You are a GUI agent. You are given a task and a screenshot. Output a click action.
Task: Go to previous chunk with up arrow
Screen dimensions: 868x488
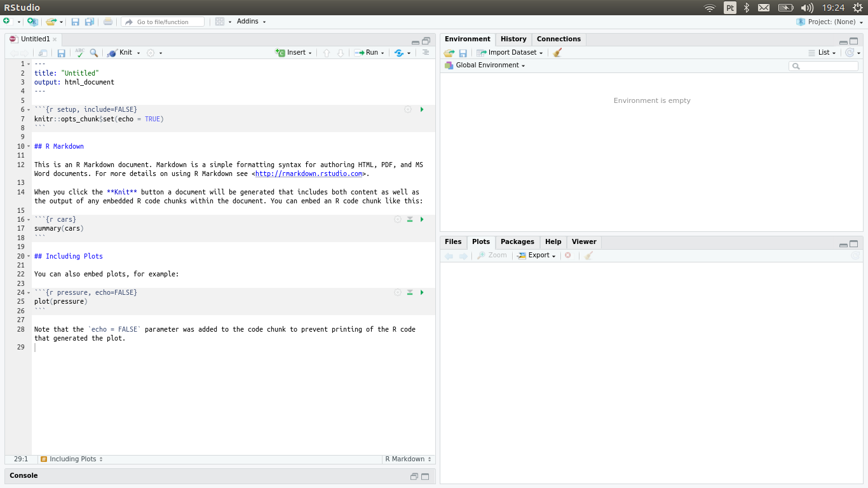point(327,53)
